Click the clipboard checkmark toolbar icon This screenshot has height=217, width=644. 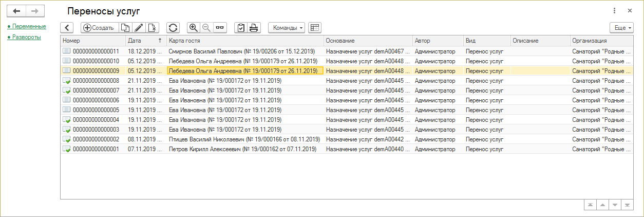click(x=241, y=28)
